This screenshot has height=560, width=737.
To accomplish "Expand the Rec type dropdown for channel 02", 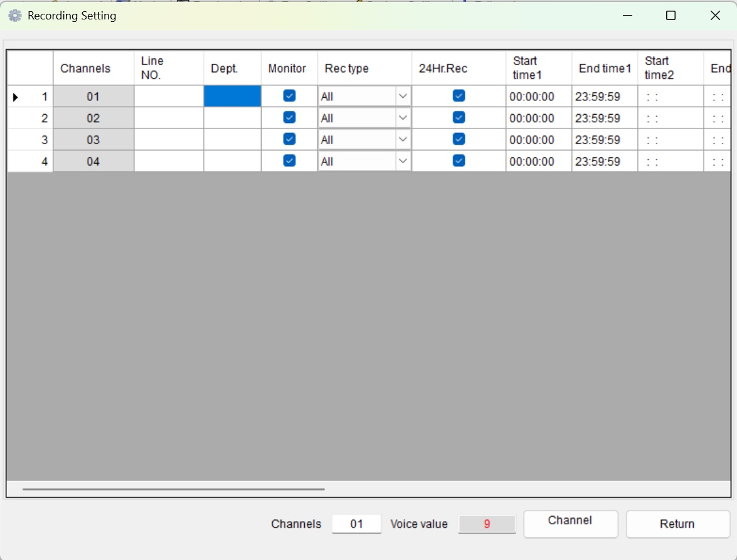I will click(x=403, y=117).
